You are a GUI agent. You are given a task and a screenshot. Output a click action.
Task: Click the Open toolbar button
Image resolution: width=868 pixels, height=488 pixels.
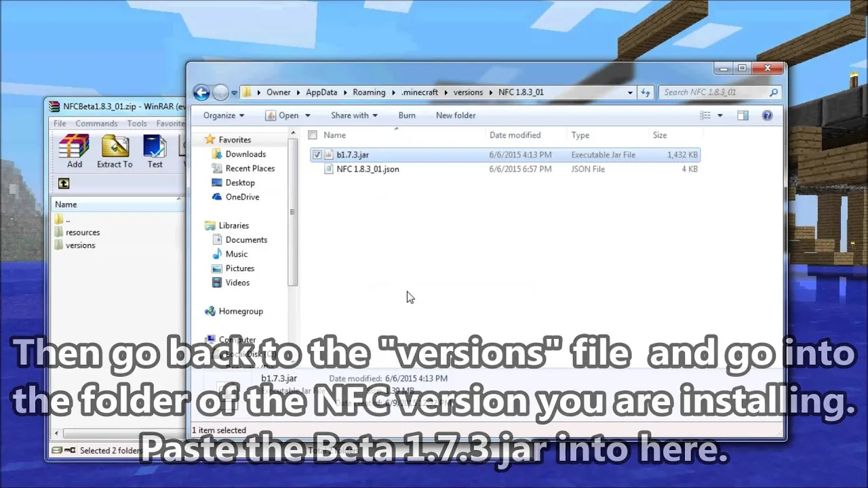282,115
